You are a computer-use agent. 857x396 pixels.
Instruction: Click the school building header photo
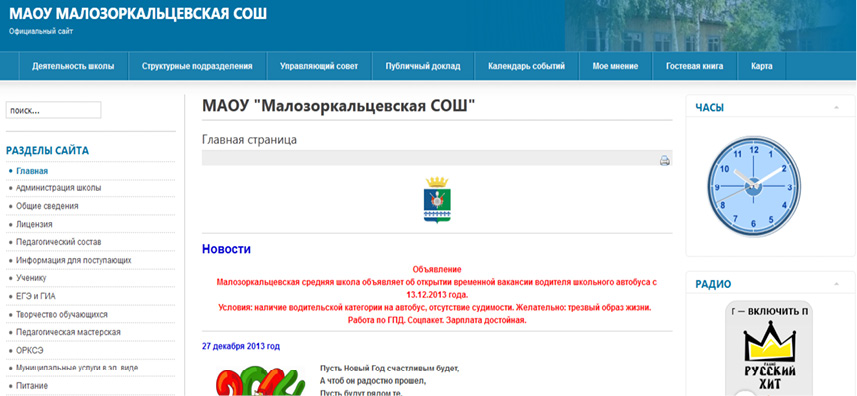coord(711,26)
